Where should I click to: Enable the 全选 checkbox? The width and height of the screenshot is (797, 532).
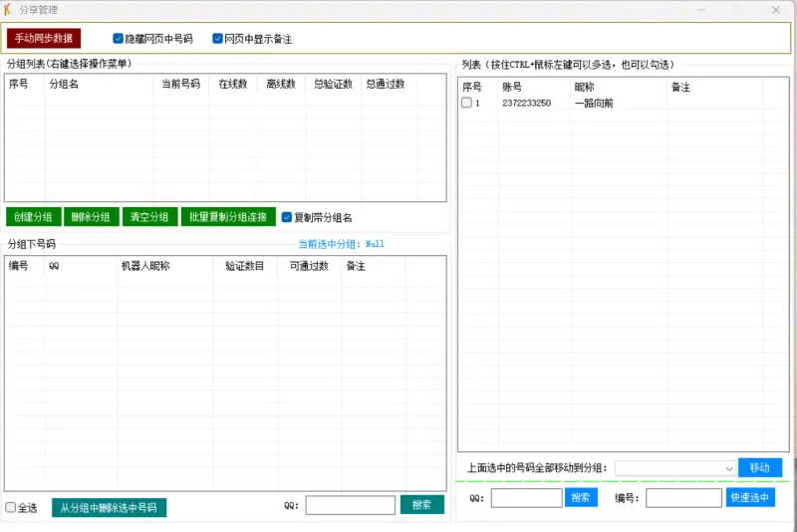click(11, 508)
